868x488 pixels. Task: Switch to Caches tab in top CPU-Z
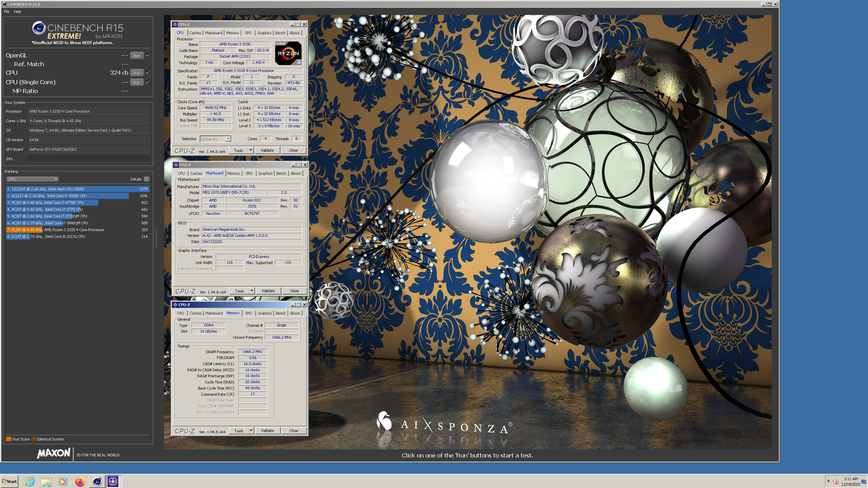tap(195, 33)
